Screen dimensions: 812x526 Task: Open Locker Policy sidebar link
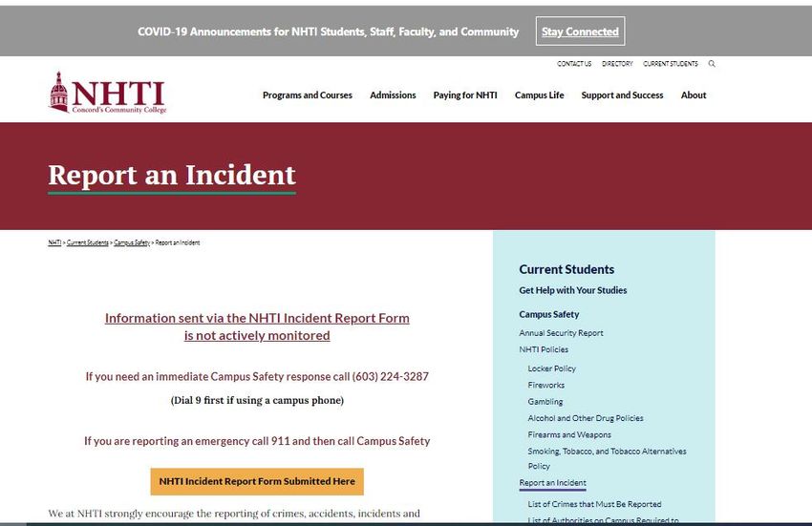click(551, 368)
